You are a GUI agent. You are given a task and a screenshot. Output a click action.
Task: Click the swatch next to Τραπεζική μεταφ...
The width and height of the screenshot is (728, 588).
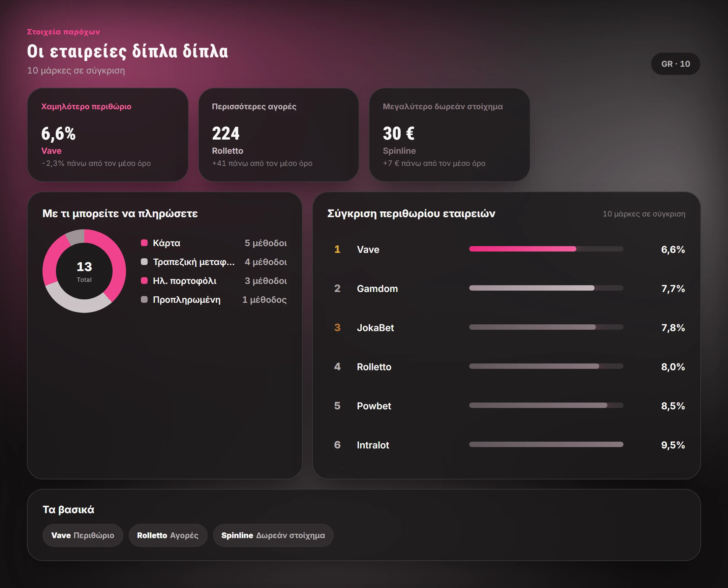tap(144, 262)
